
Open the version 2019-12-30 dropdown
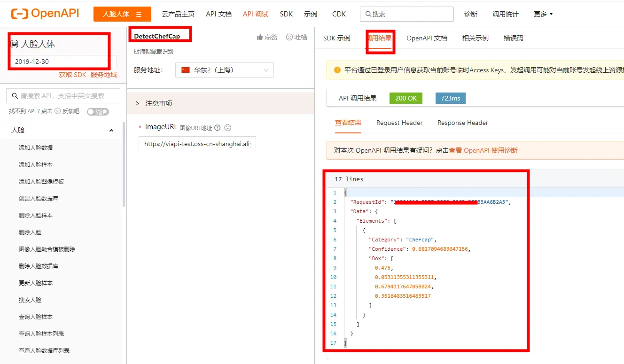pos(63,61)
